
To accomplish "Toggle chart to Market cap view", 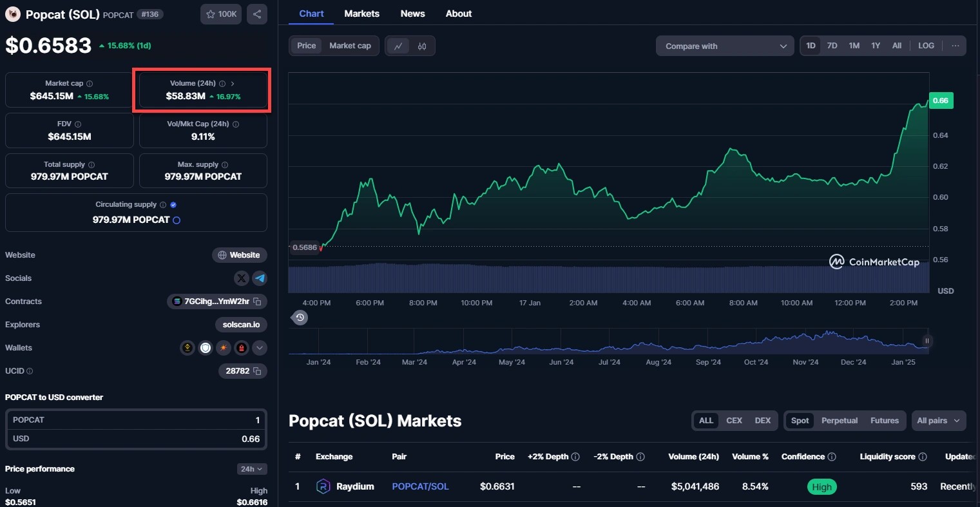I will click(350, 46).
